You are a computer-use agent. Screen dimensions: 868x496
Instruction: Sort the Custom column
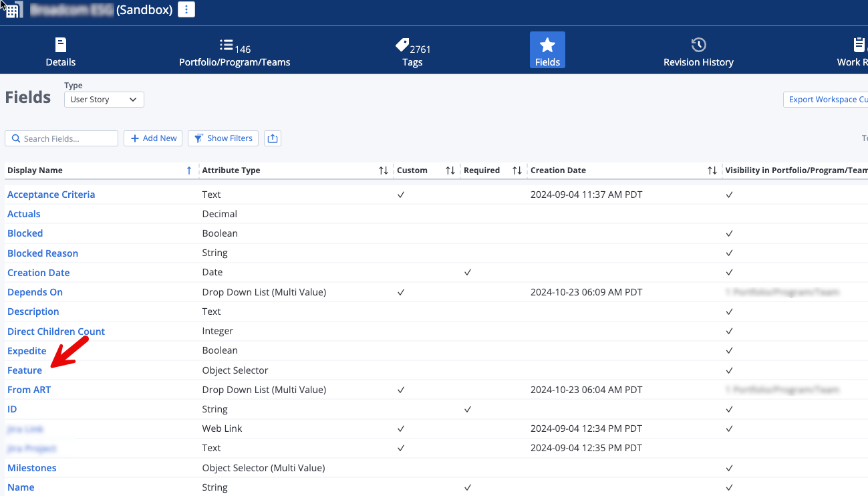[450, 170]
